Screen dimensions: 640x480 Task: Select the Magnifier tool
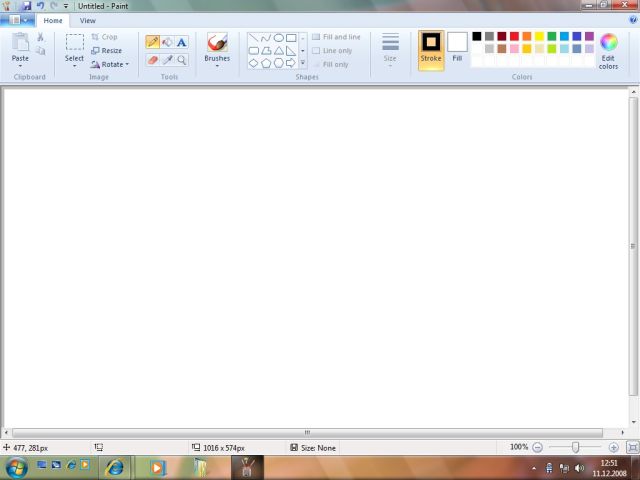coord(182,60)
